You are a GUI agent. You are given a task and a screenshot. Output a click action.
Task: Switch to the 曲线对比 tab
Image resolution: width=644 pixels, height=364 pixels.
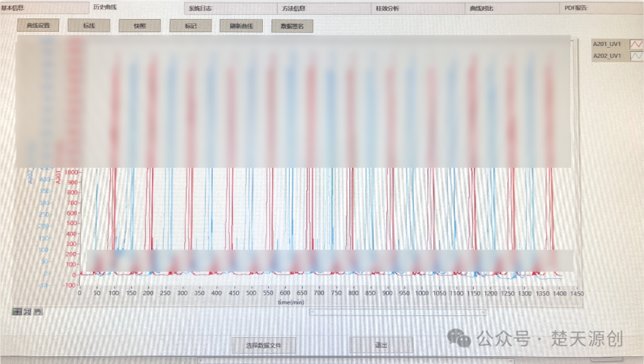pyautogui.click(x=512, y=8)
